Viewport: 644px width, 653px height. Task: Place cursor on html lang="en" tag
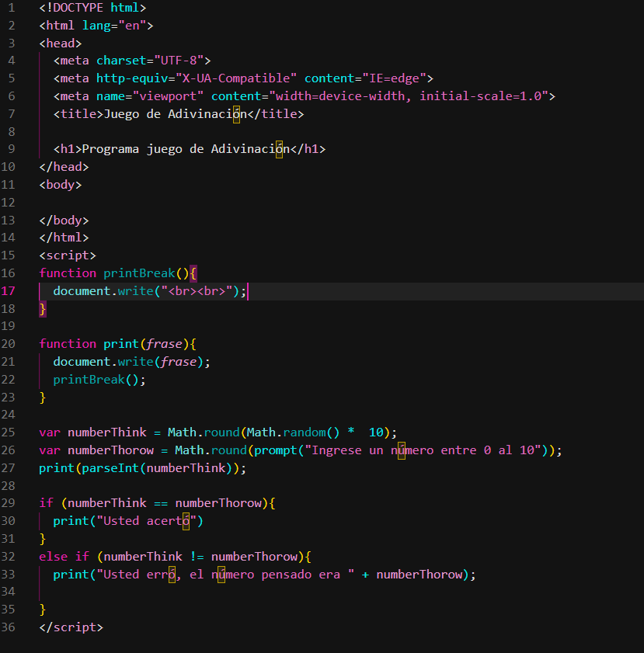96,26
